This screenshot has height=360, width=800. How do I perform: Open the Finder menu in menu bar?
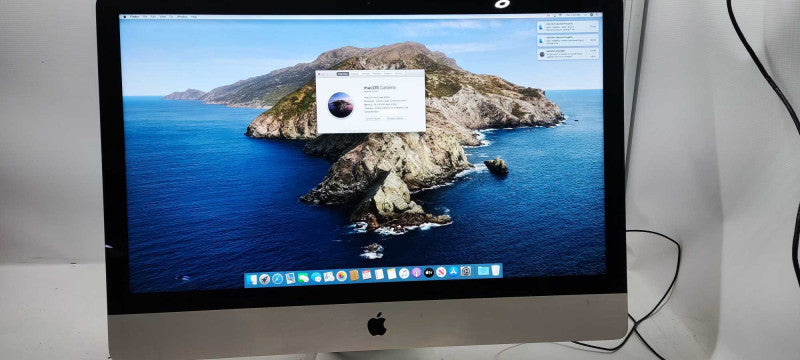[x=135, y=17]
